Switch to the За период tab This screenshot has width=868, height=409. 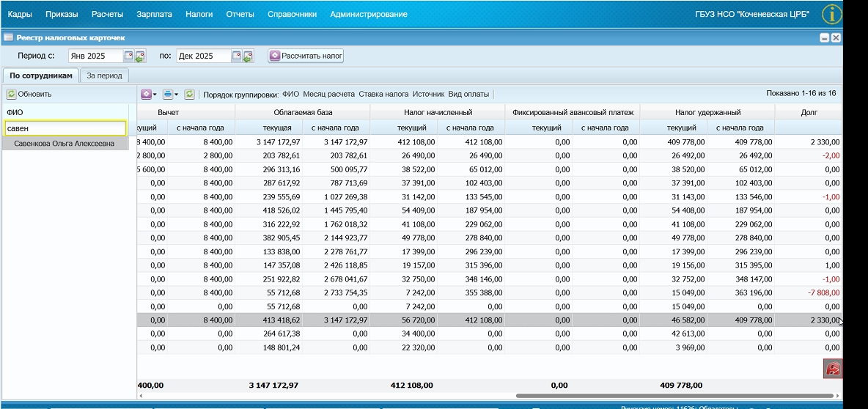105,75
